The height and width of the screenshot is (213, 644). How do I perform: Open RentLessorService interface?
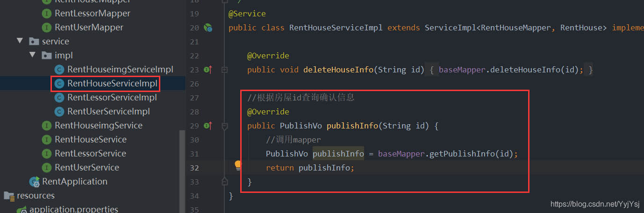pyautogui.click(x=91, y=154)
